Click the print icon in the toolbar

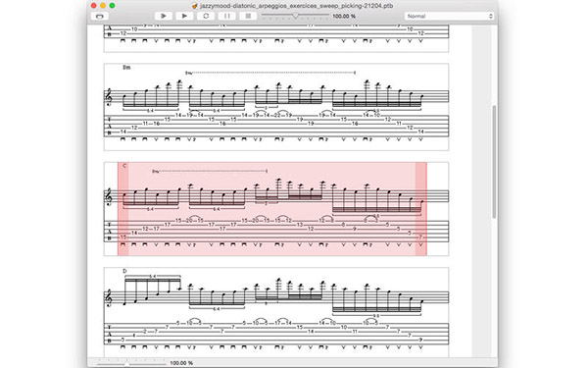click(x=99, y=16)
